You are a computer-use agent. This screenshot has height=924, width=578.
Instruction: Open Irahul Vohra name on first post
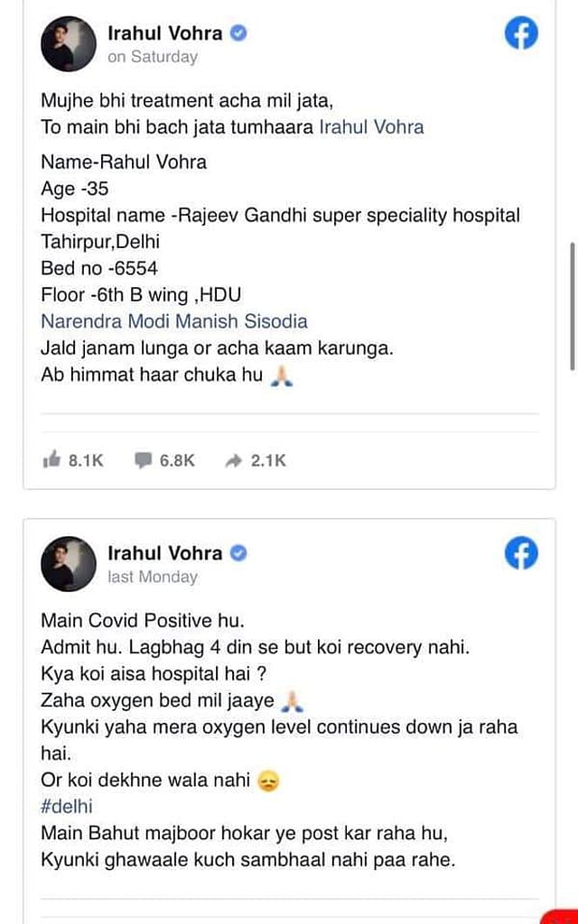click(x=165, y=33)
